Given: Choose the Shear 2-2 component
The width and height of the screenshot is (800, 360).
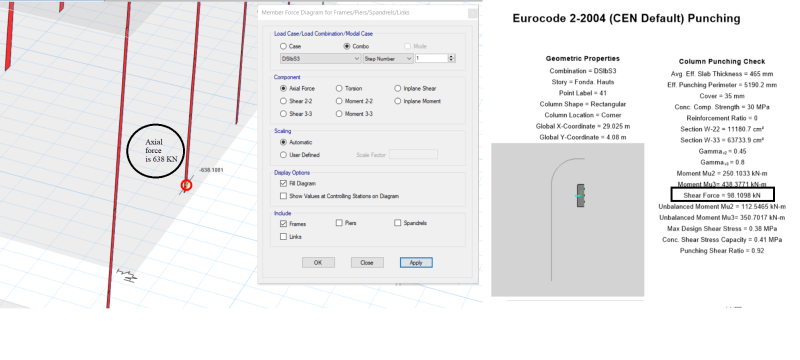Looking at the screenshot, I should pos(284,101).
